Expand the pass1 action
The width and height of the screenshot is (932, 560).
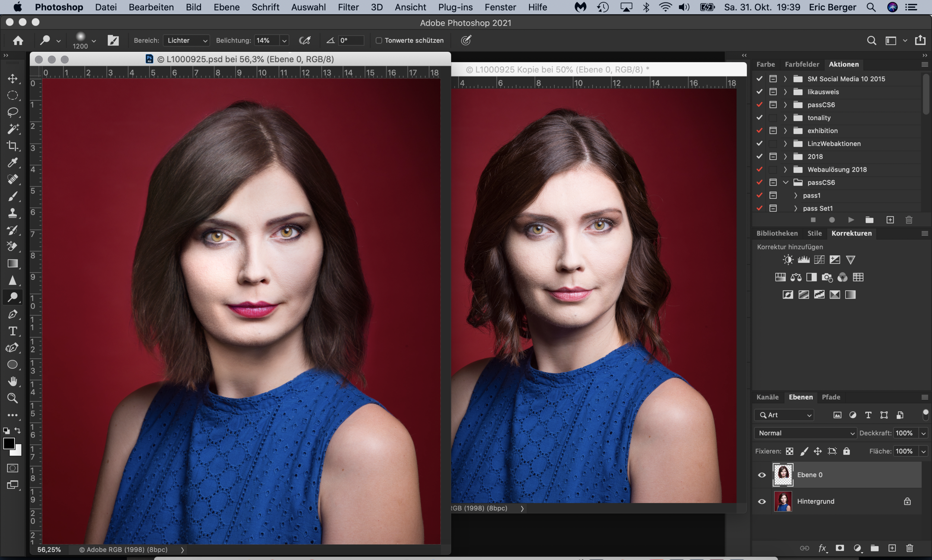coord(796,195)
